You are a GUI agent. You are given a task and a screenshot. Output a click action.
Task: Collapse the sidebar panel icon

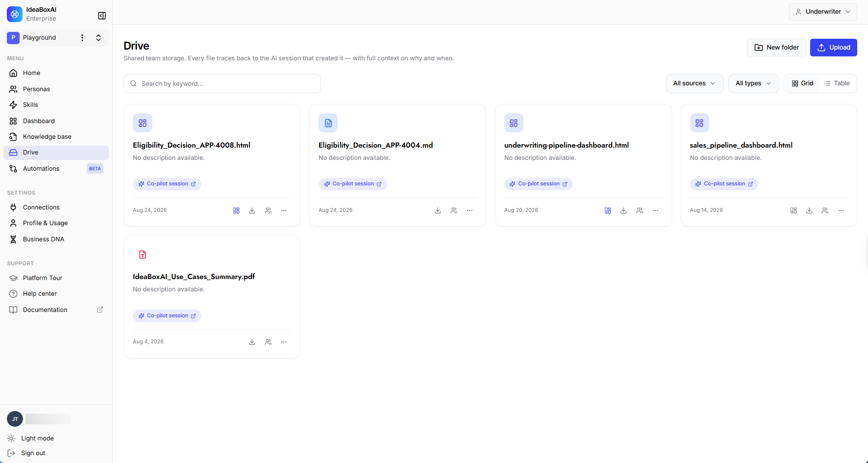(102, 16)
